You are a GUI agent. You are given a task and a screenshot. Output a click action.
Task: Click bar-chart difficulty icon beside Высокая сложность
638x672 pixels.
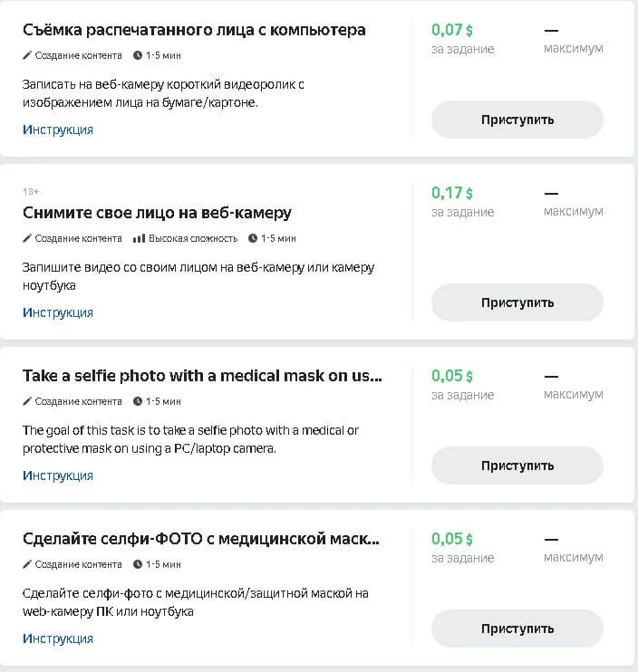pos(139,238)
